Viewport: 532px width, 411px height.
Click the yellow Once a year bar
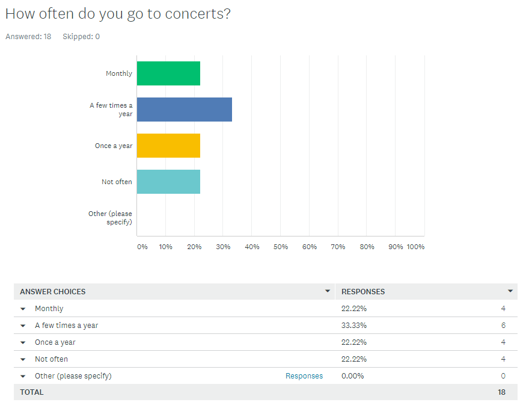(168, 146)
